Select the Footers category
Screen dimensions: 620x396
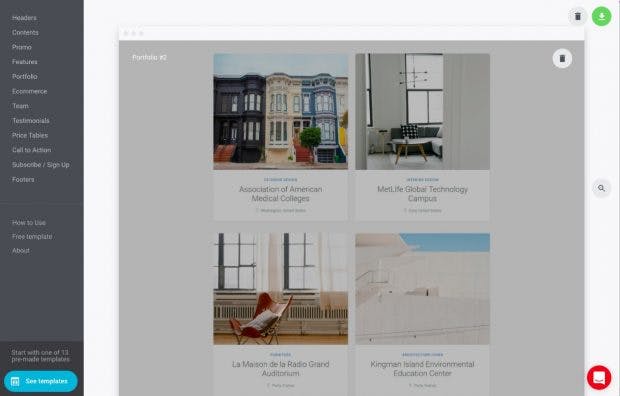(23, 180)
